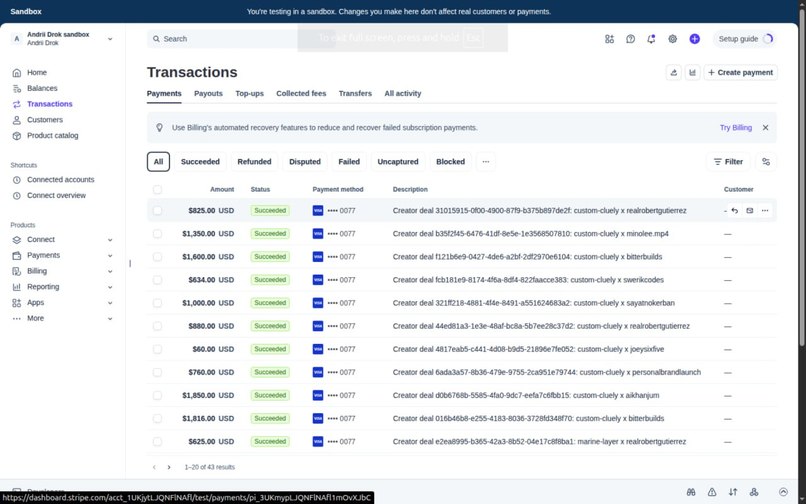Filter payments by Refunded status

[254, 161]
